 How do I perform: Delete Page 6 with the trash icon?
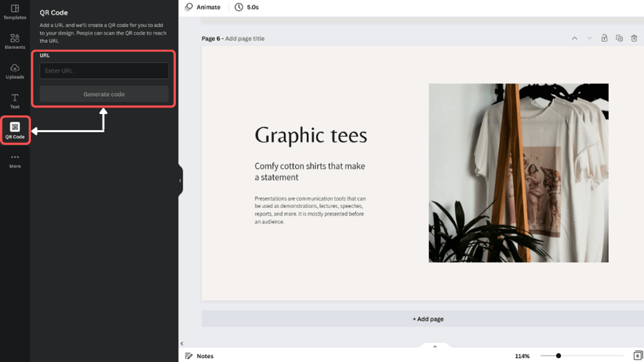[x=634, y=38]
